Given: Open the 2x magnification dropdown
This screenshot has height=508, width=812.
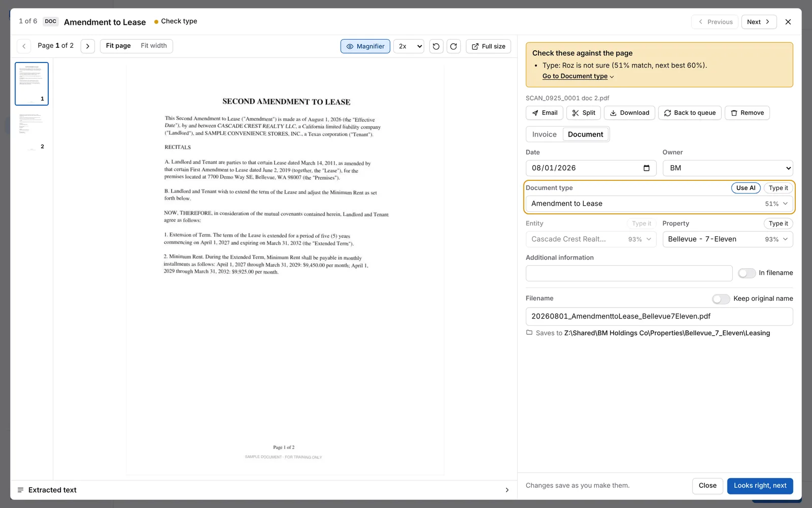Looking at the screenshot, I should pos(409,46).
